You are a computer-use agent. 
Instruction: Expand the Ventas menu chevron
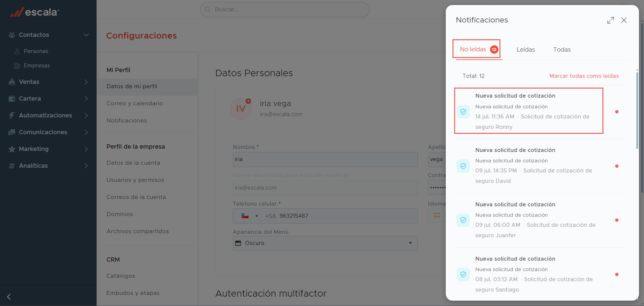click(x=86, y=82)
